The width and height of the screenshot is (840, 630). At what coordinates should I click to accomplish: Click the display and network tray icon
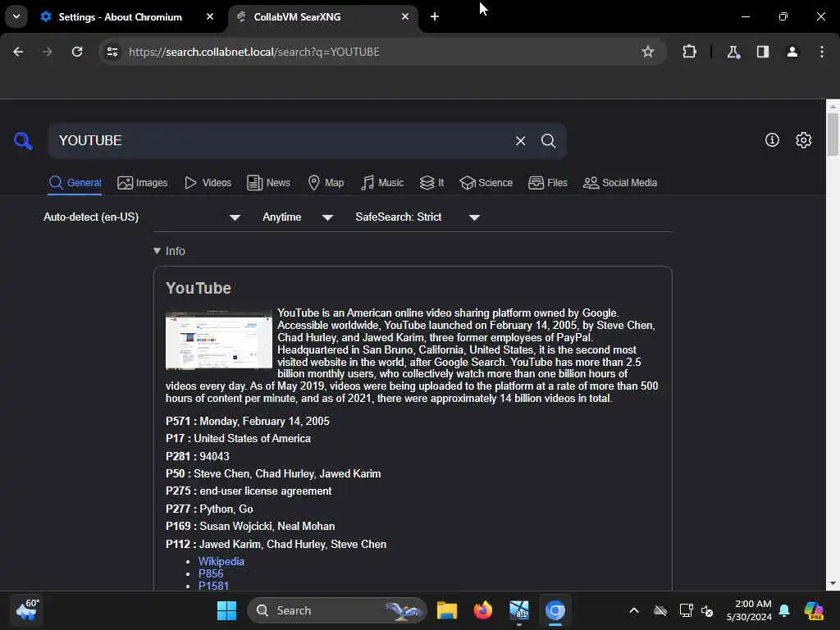click(686, 610)
